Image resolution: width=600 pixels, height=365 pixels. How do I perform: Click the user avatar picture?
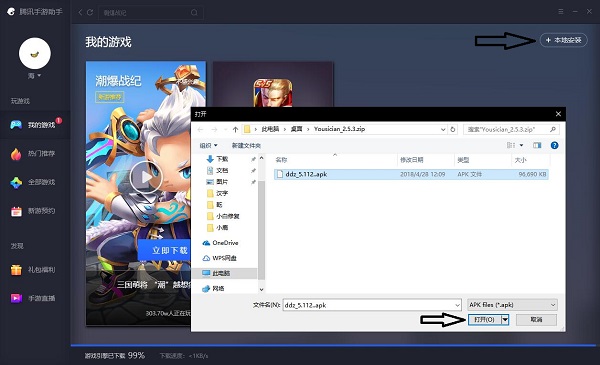coord(35,53)
